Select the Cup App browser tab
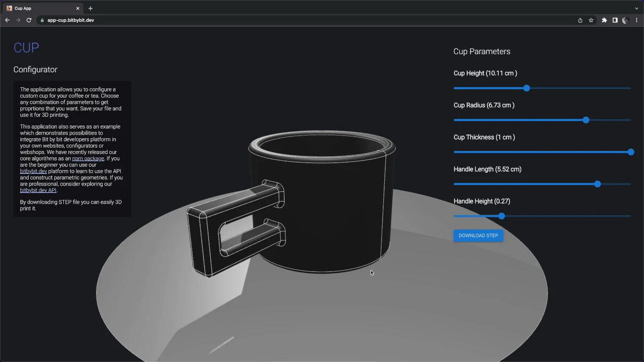Screen dimensions: 644x362 (x=43, y=9)
